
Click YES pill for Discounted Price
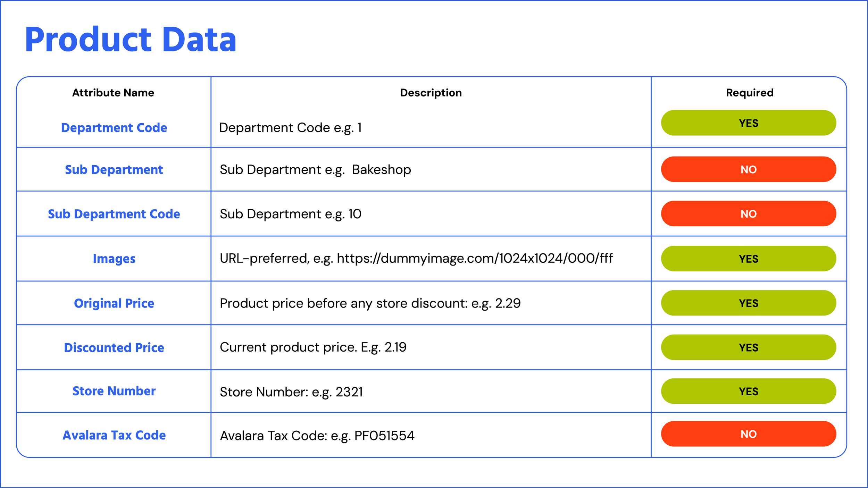[x=748, y=347]
